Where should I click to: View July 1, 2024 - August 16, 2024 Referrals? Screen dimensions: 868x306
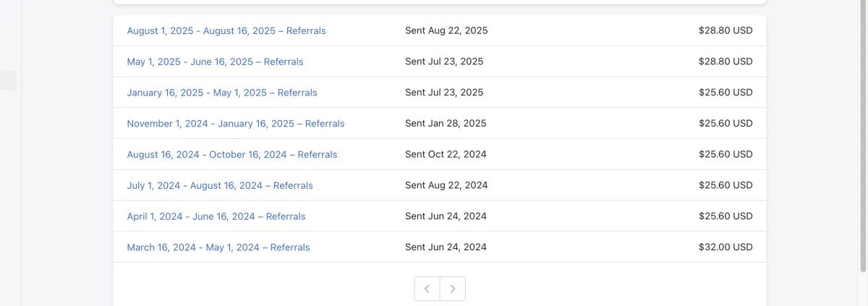[x=219, y=186]
